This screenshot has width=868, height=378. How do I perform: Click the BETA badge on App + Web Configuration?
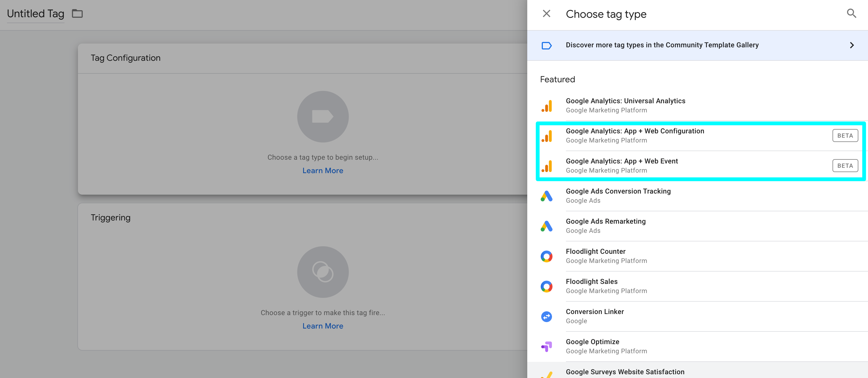click(845, 135)
